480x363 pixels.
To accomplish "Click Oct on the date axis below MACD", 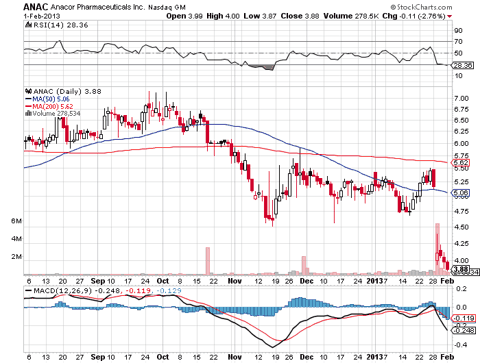I will click(x=163, y=357).
